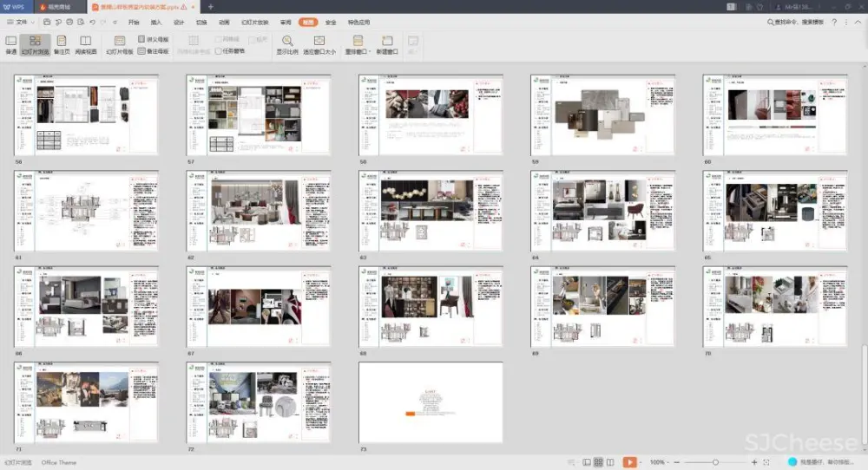Click Handout Master (讲义母版) button
868x470 pixels.
[154, 40]
